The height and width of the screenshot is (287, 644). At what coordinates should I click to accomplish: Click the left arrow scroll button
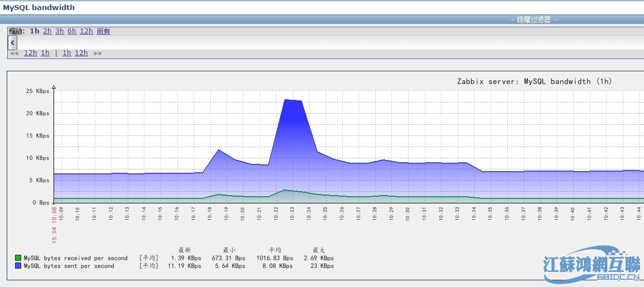coord(12,43)
